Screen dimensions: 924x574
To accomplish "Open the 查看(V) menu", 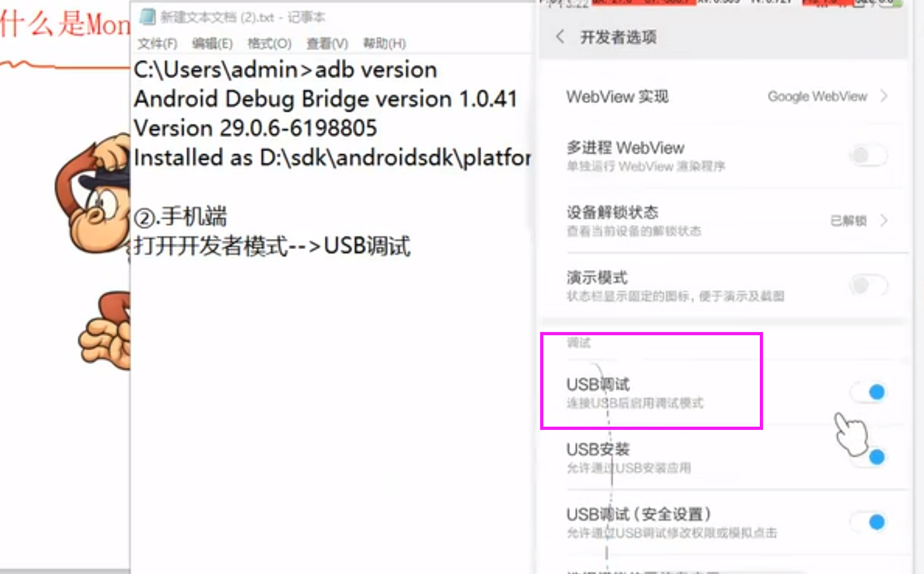I will (x=327, y=43).
